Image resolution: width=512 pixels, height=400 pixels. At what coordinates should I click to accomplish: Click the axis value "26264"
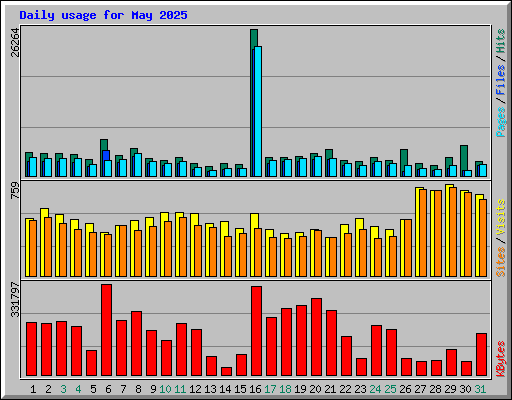coord(16,42)
